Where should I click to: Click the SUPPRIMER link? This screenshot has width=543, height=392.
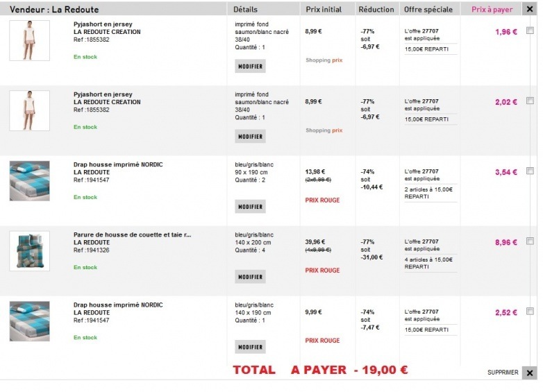503,373
